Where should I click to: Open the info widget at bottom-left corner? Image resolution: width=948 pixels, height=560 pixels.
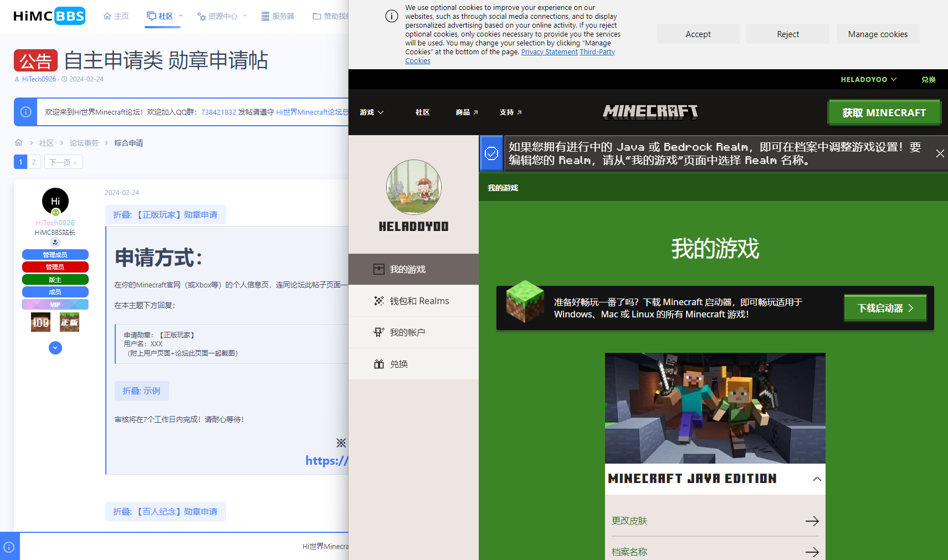(x=9, y=547)
